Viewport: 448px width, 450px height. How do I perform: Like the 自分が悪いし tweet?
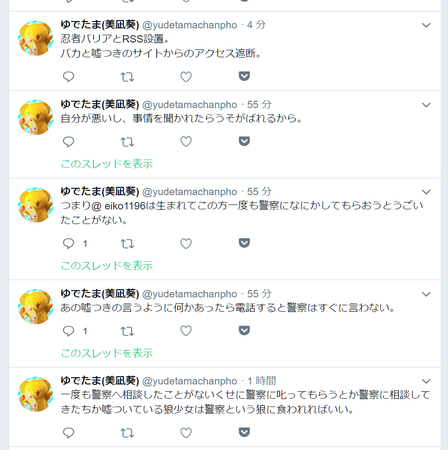point(186,142)
